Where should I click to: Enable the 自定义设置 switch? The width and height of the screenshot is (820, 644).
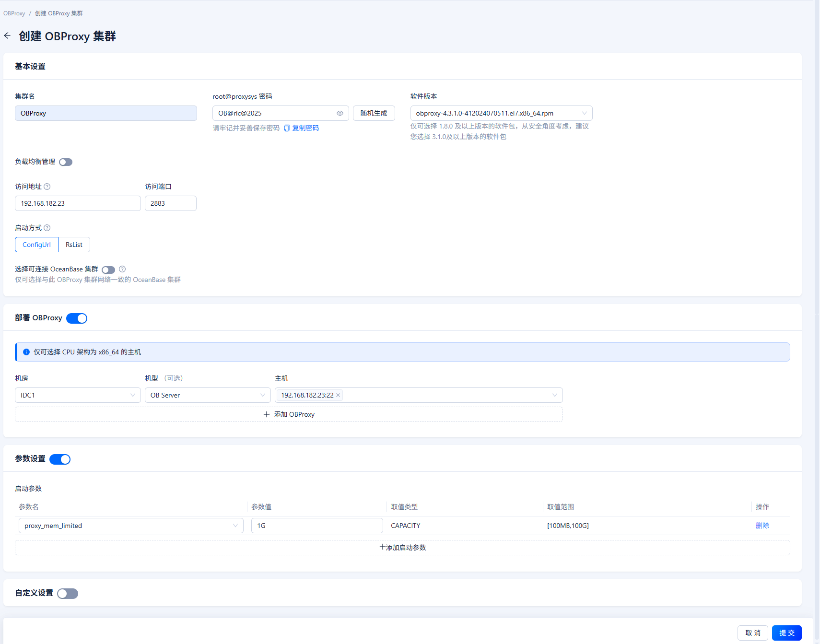point(68,594)
